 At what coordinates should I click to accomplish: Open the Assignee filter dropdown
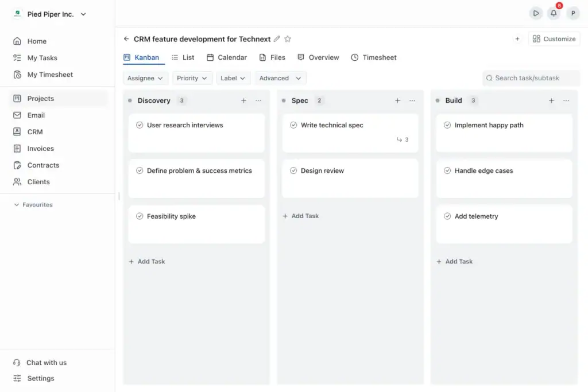click(x=145, y=78)
